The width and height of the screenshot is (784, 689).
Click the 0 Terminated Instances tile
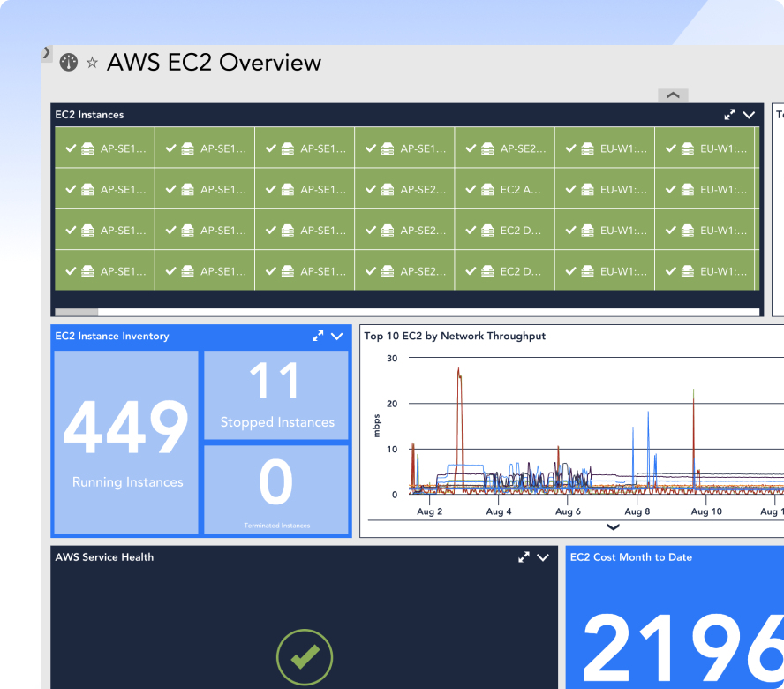(x=276, y=490)
